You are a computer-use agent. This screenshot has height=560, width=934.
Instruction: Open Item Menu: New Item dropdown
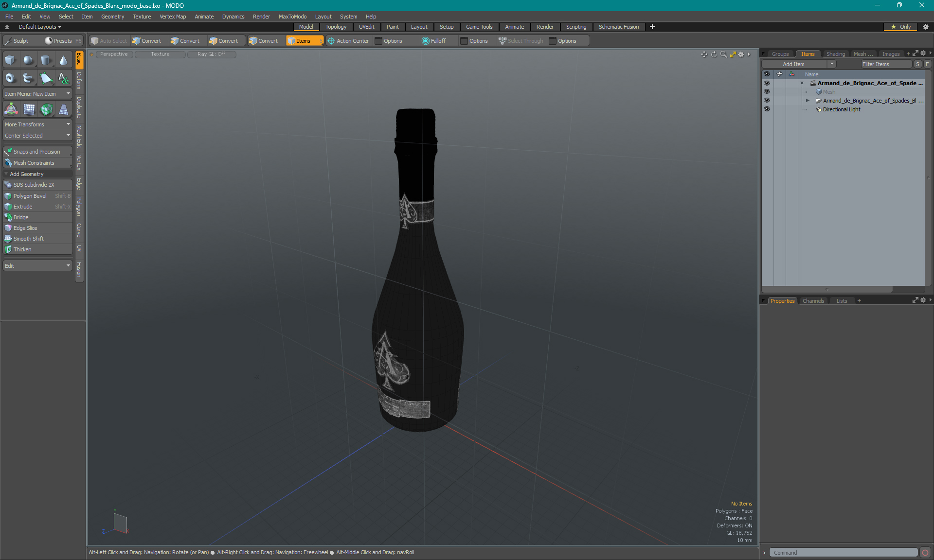(37, 94)
